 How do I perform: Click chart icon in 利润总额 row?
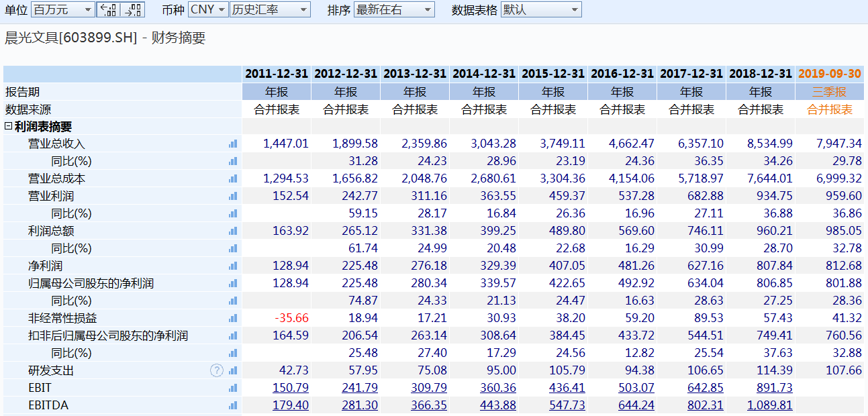click(x=233, y=231)
